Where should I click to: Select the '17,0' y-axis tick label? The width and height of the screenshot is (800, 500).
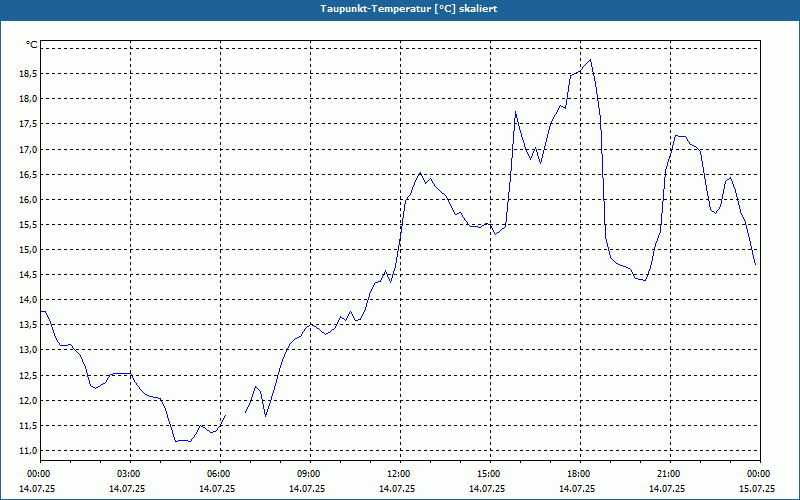28,149
